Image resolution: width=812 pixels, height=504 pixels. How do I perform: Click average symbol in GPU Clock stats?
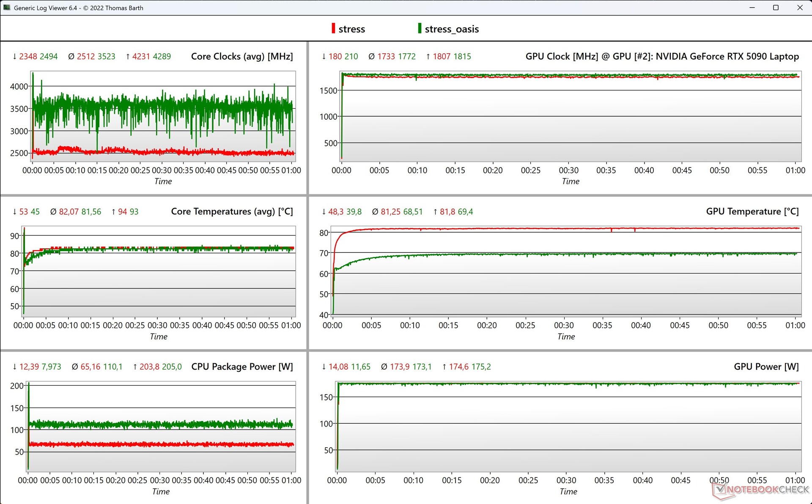tap(371, 57)
